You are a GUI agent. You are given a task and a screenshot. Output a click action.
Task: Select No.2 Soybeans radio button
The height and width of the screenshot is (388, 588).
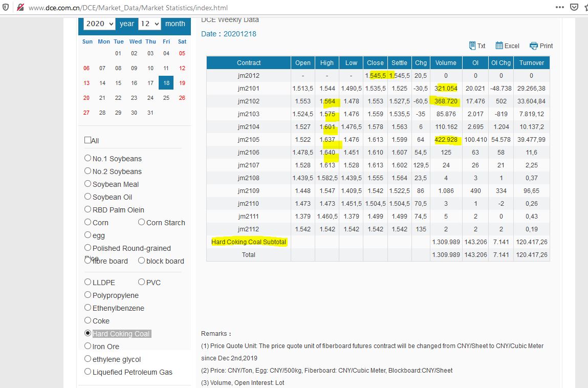(88, 171)
